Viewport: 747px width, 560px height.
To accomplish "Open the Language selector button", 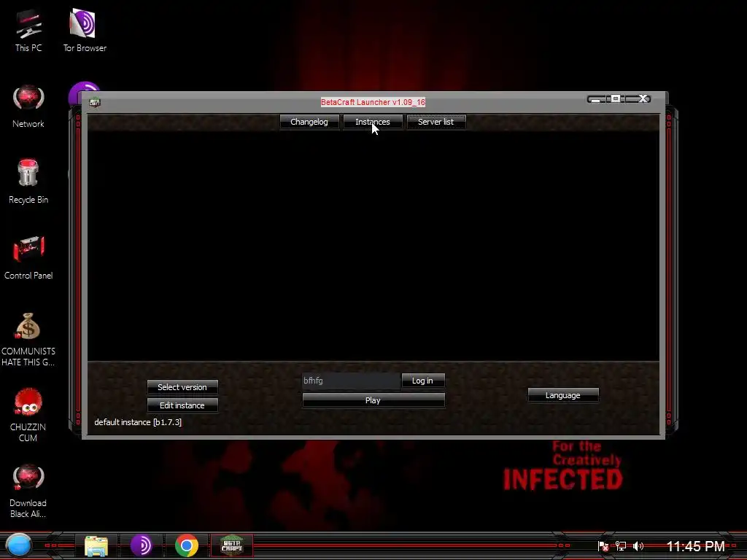I will (x=562, y=395).
